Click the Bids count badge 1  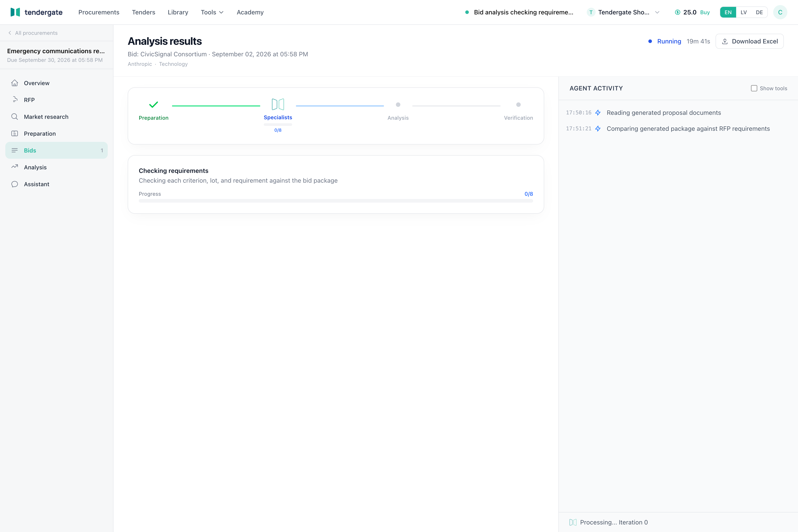[x=102, y=150]
